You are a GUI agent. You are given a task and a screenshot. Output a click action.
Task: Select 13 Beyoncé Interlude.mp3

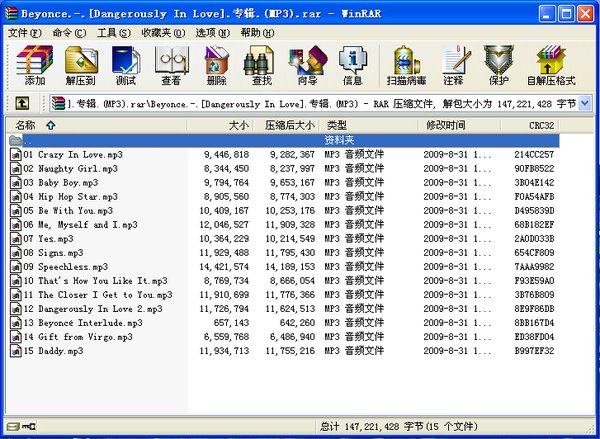(x=83, y=323)
